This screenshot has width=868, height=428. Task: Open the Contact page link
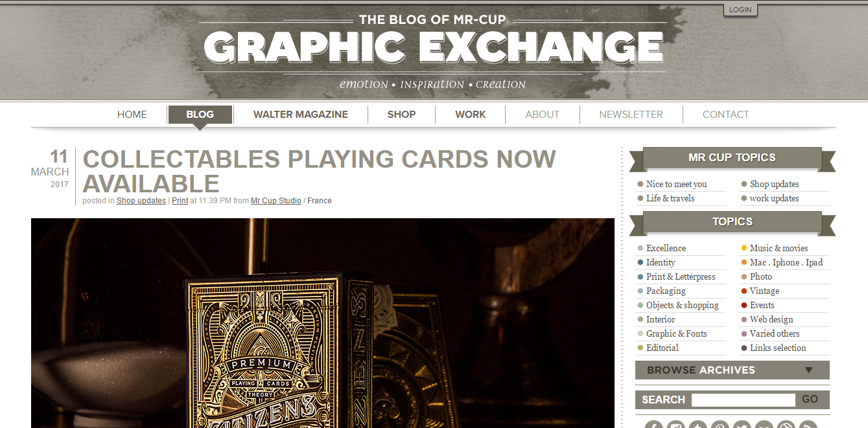(x=725, y=115)
